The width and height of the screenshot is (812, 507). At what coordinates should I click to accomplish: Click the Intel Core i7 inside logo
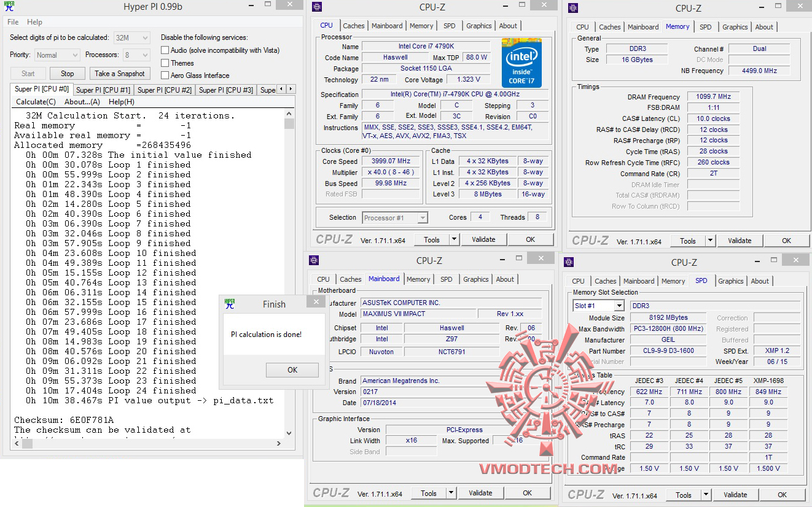(521, 63)
